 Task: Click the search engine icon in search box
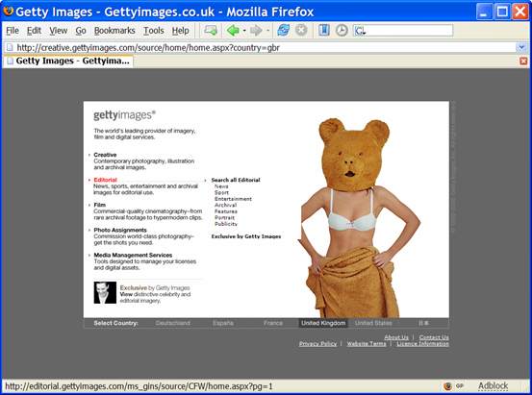[x=360, y=31]
